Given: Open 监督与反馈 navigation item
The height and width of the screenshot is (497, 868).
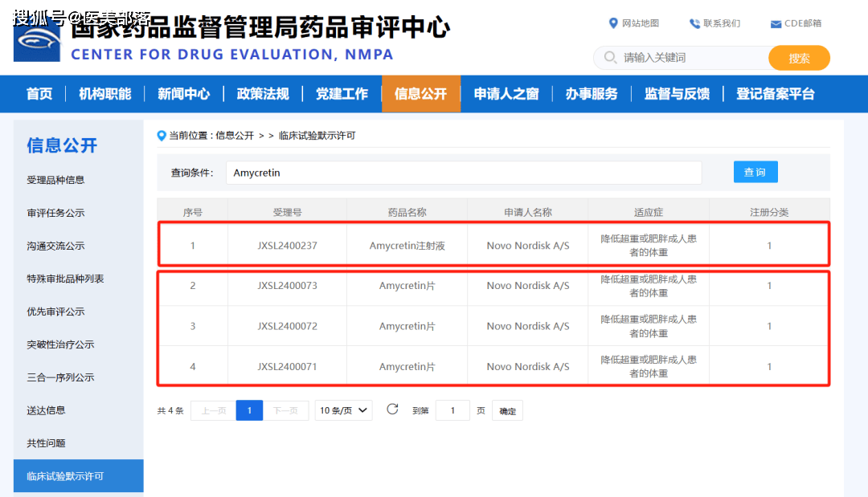Looking at the screenshot, I should (677, 94).
